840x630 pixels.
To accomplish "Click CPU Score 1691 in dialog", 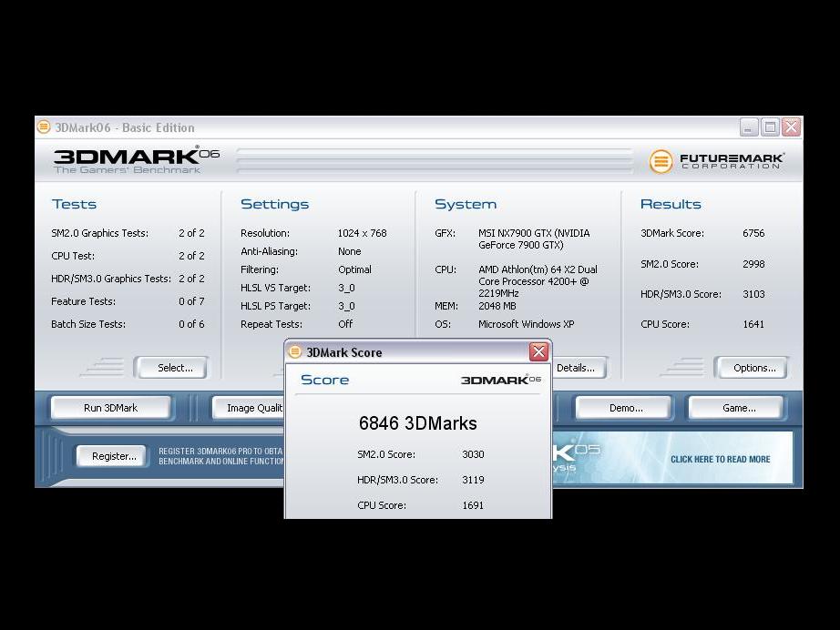I will 473,505.
